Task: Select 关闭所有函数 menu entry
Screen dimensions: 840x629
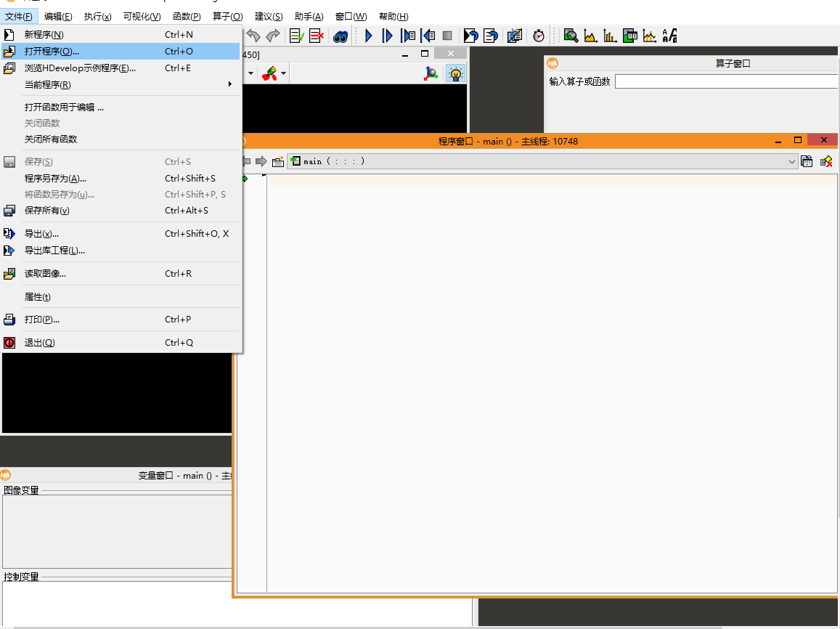Action: click(x=121, y=139)
